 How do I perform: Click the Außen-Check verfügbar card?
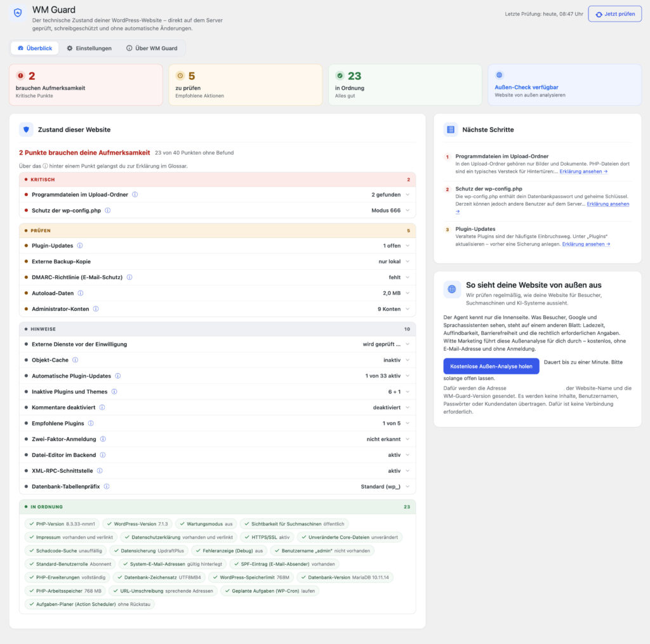pyautogui.click(x=564, y=84)
